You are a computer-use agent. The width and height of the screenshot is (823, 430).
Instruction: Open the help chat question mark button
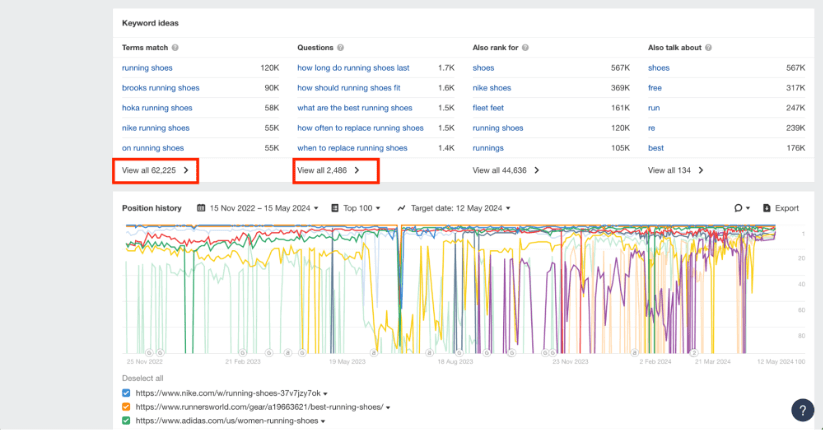coord(802,409)
